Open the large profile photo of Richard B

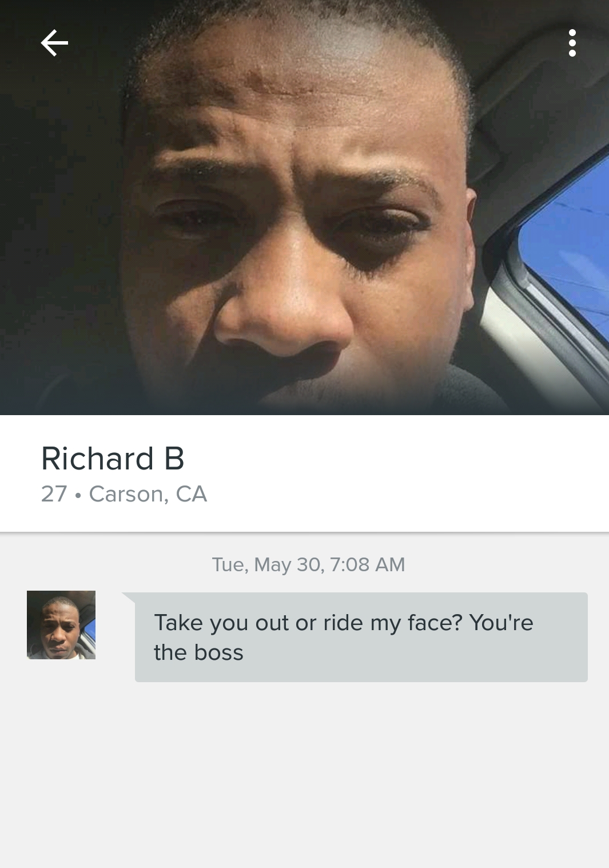[304, 208]
